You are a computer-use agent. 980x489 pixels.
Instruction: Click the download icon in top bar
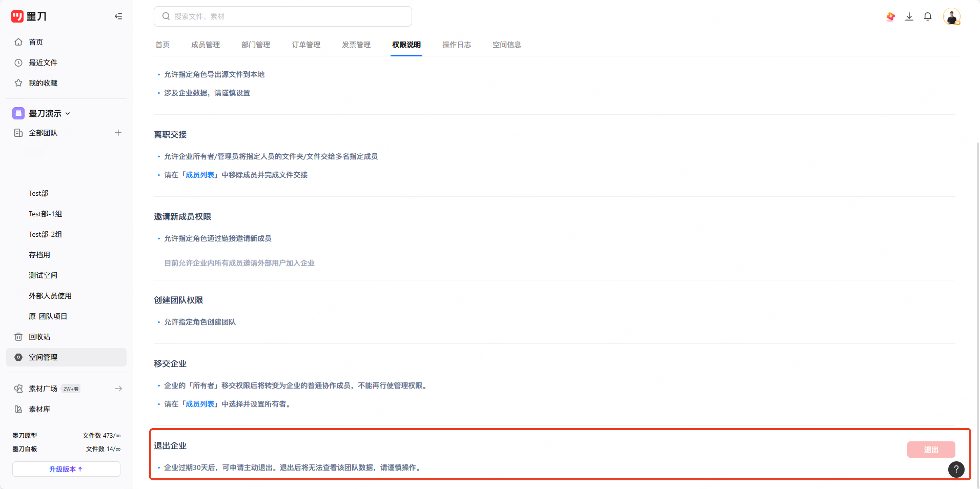click(909, 16)
